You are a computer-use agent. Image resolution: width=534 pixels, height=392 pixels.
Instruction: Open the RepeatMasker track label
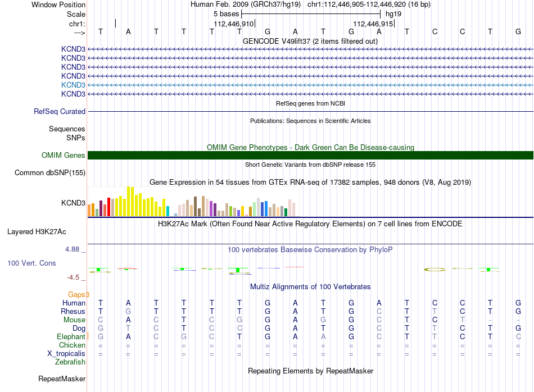62,379
